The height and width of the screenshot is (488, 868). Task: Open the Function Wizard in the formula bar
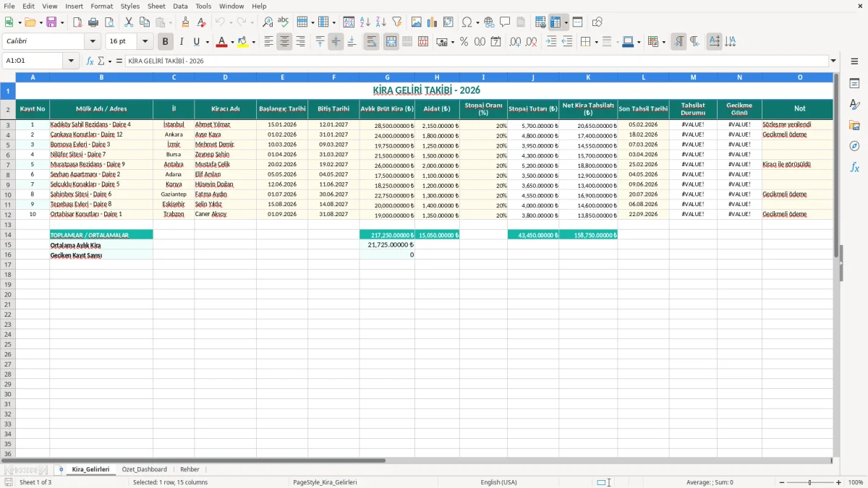90,61
